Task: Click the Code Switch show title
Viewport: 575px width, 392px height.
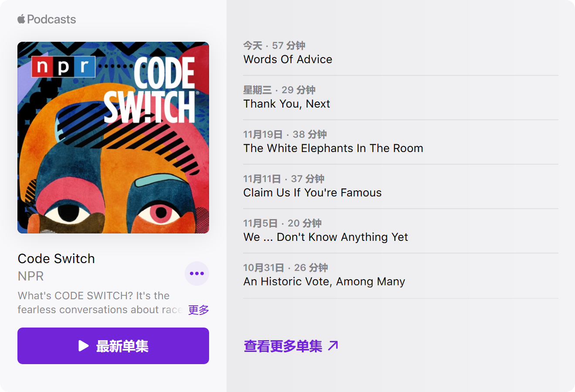Action: [x=56, y=259]
